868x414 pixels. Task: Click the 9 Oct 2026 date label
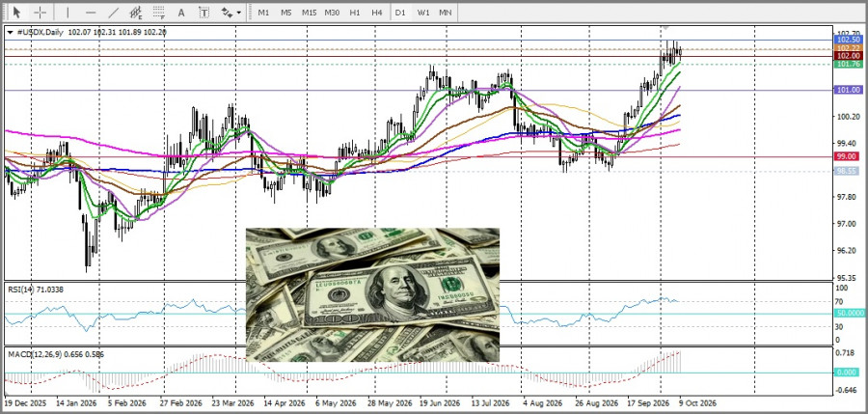coord(697,403)
